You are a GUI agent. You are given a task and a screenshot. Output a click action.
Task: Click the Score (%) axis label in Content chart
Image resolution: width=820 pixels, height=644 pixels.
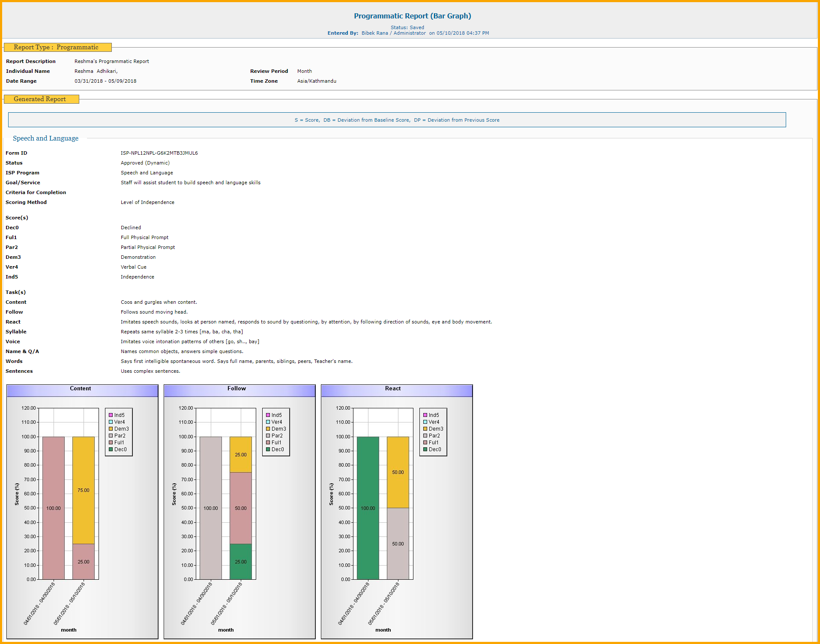click(x=17, y=494)
